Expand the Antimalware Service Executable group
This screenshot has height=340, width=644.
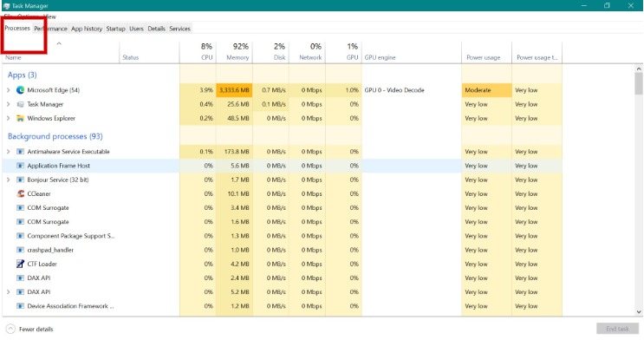point(8,152)
